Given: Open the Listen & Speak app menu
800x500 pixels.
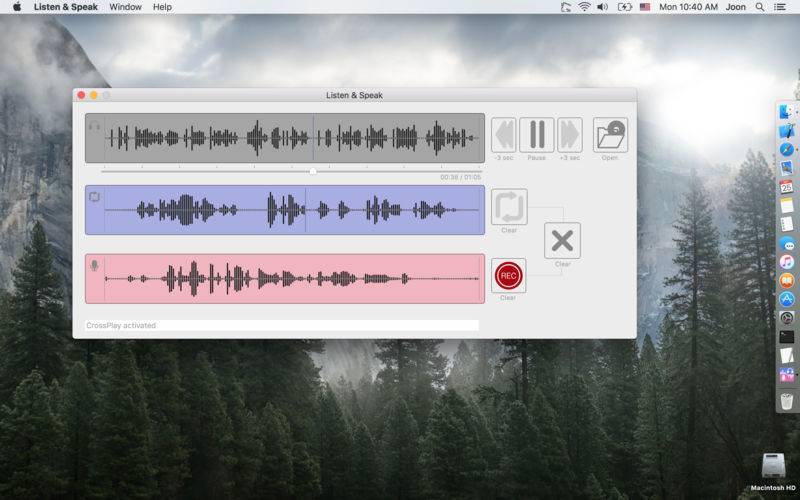Looking at the screenshot, I should point(66,7).
